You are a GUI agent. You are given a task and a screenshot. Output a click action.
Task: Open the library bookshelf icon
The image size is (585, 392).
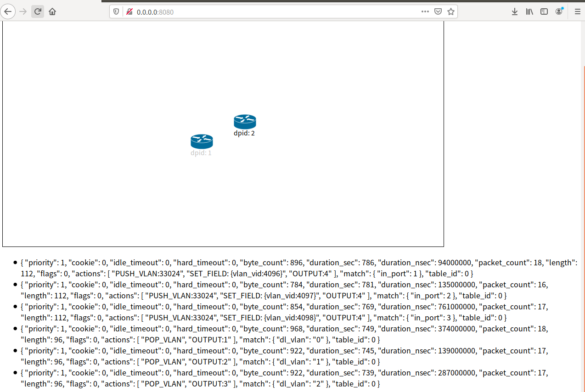click(x=529, y=11)
